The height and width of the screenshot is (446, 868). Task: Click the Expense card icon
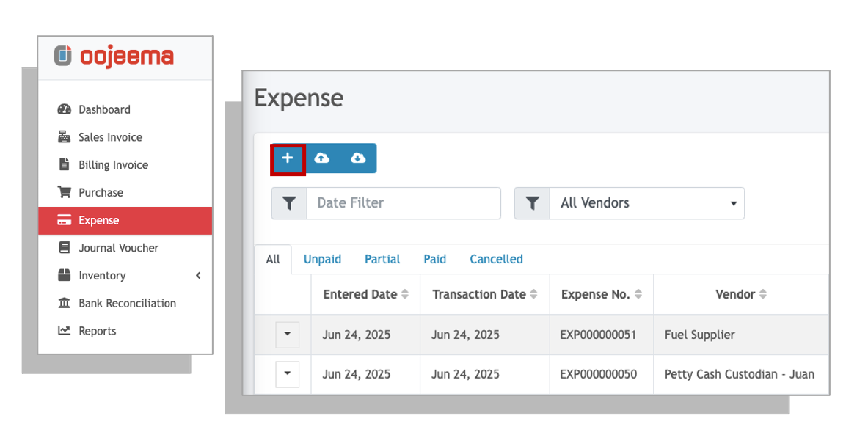(65, 220)
